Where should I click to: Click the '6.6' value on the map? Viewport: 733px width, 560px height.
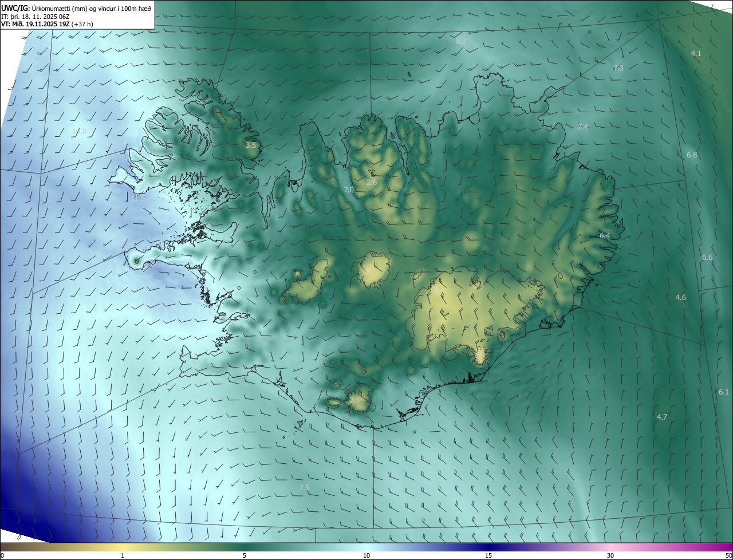(707, 258)
